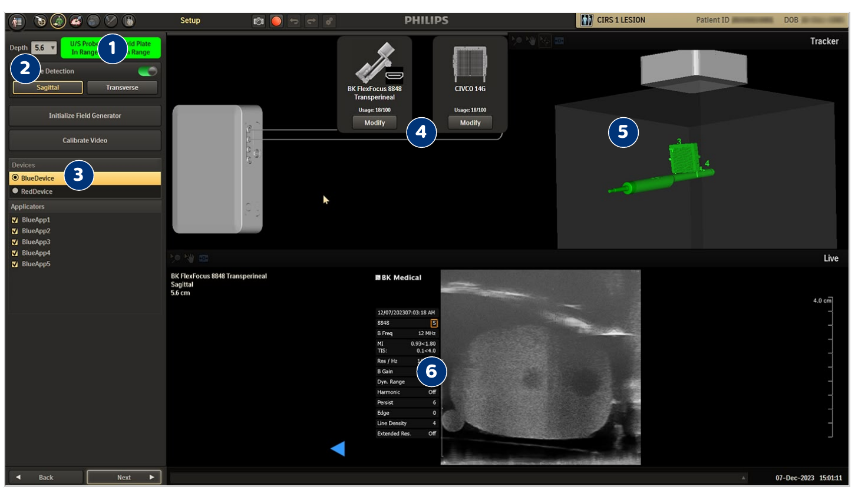This screenshot has height=493, width=868.
Task: Click the Line Density parameter row
Action: pos(407,423)
